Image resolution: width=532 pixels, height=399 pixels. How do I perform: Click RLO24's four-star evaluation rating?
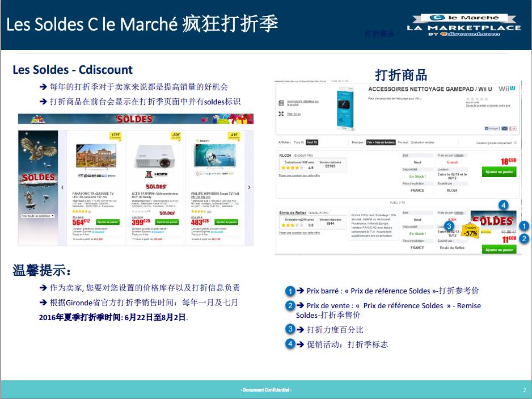click(293, 168)
